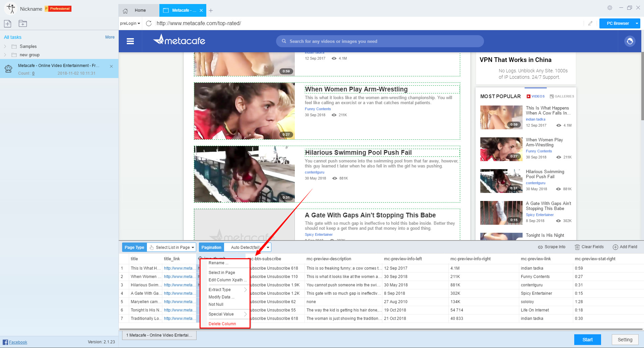
Task: Click the Metacafe search input field
Action: [380, 41]
